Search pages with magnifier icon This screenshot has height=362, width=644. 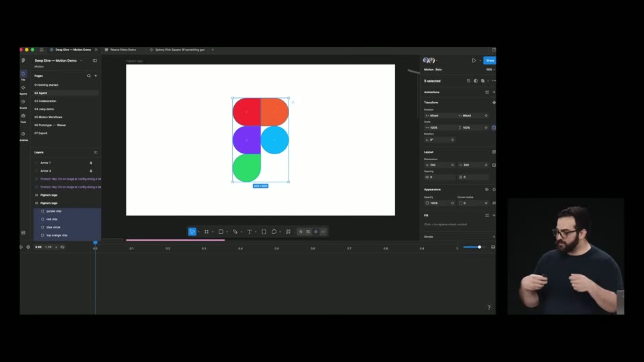89,76
